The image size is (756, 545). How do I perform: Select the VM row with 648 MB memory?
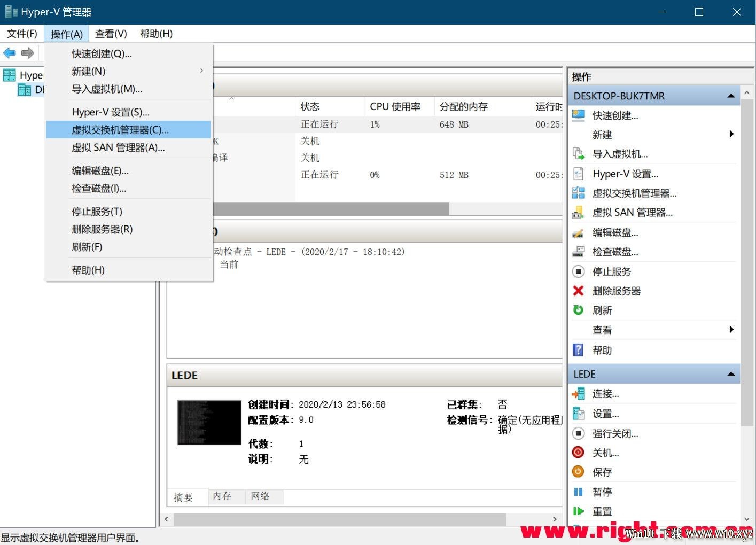(387, 124)
